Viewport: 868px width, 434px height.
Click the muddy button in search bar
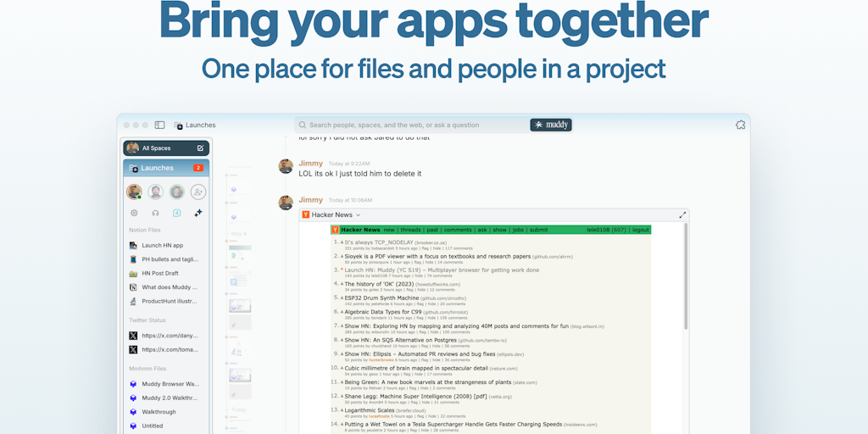coord(551,125)
